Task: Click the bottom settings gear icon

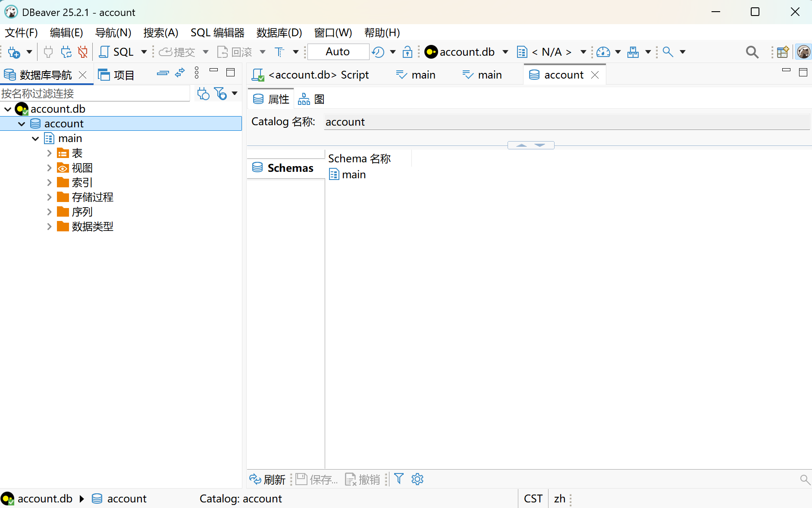Action: (x=417, y=479)
